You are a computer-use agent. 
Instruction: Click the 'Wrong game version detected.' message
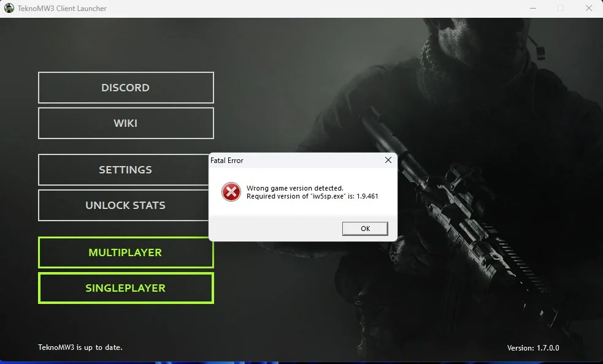point(295,188)
